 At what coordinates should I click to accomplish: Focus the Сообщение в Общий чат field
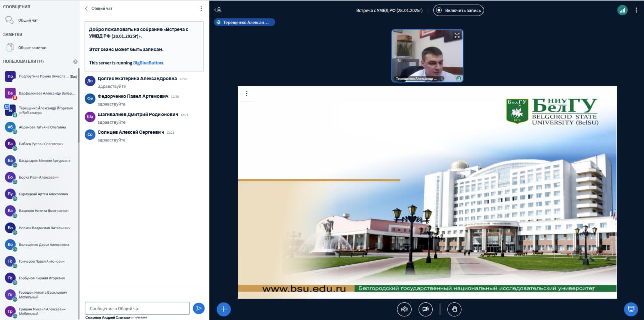pyautogui.click(x=137, y=308)
